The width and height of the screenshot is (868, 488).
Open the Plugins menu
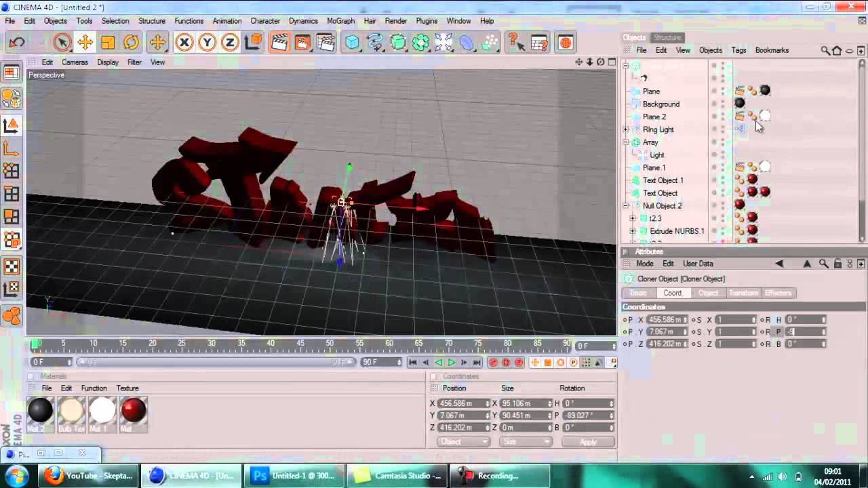click(427, 21)
